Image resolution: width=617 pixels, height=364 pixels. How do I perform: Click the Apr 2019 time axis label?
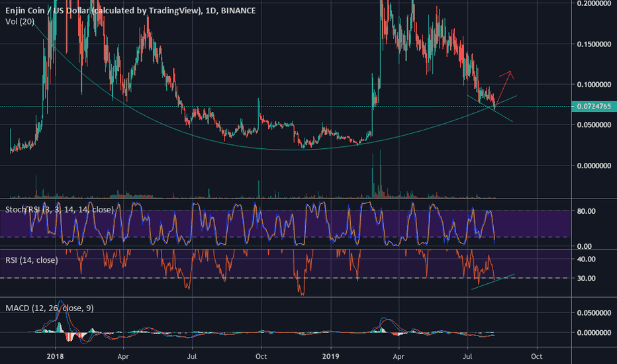tap(399, 357)
